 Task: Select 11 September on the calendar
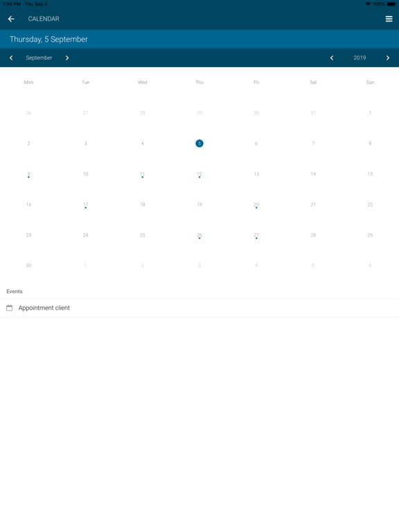(x=143, y=175)
